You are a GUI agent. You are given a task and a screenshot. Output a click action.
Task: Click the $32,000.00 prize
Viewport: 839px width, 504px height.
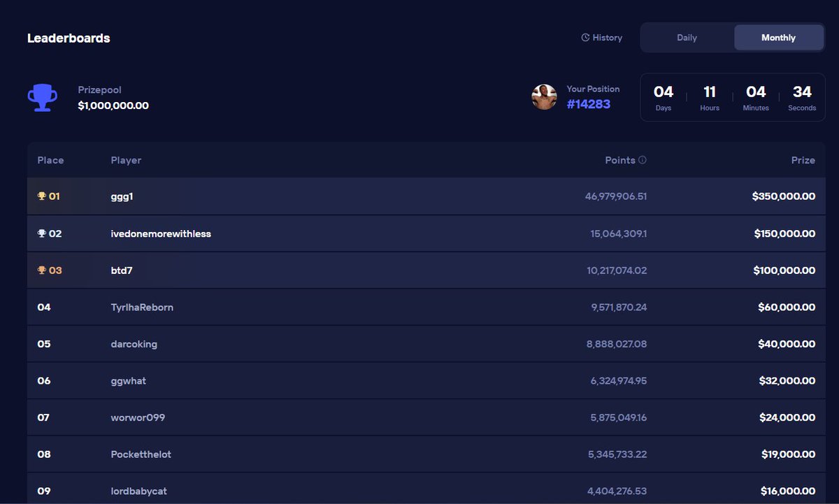(787, 381)
